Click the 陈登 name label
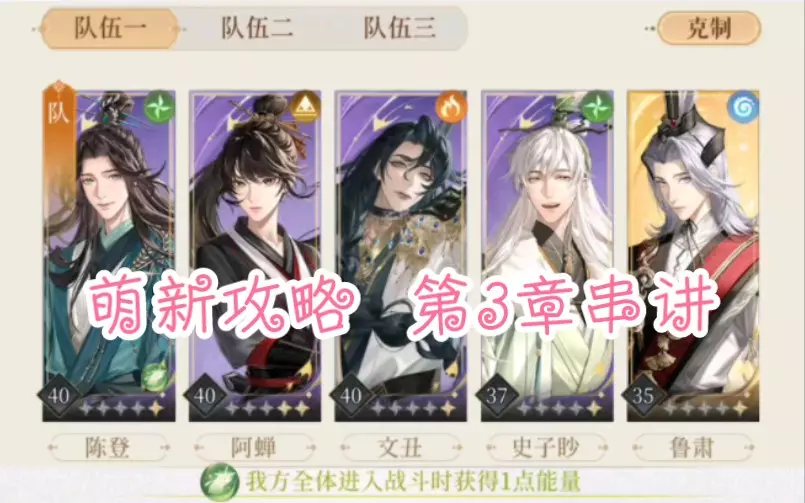This screenshot has height=503, width=805. tap(108, 448)
